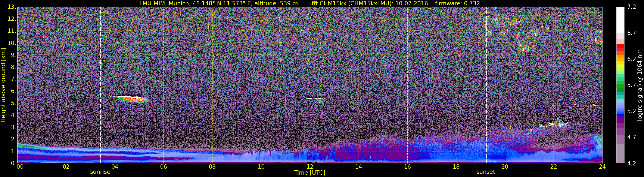644x177 pixels.
Task: Click the 'Height above ground [km]' axis label
Action: [3, 85]
